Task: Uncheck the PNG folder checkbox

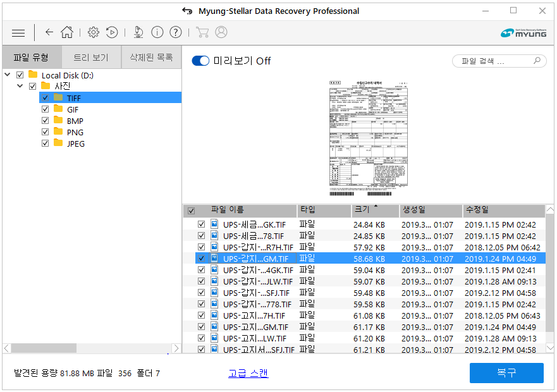Action: 45,132
